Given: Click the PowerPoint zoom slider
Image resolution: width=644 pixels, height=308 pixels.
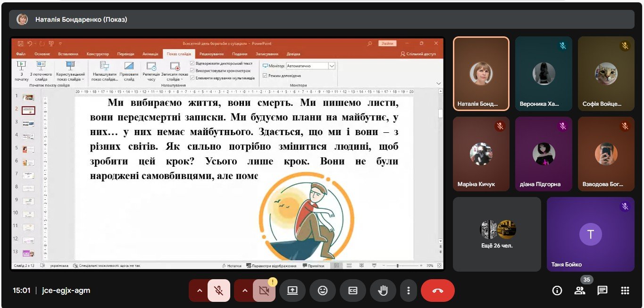Looking at the screenshot, I should click(x=398, y=266).
